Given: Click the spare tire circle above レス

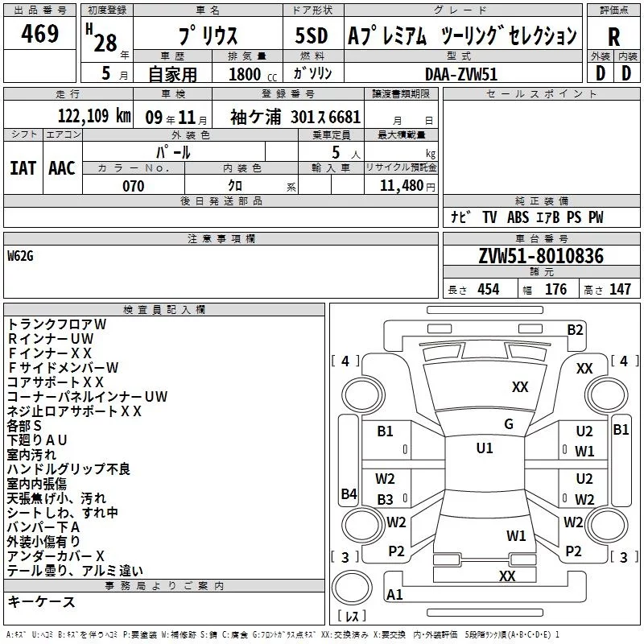Looking at the screenshot, I should (x=352, y=587).
